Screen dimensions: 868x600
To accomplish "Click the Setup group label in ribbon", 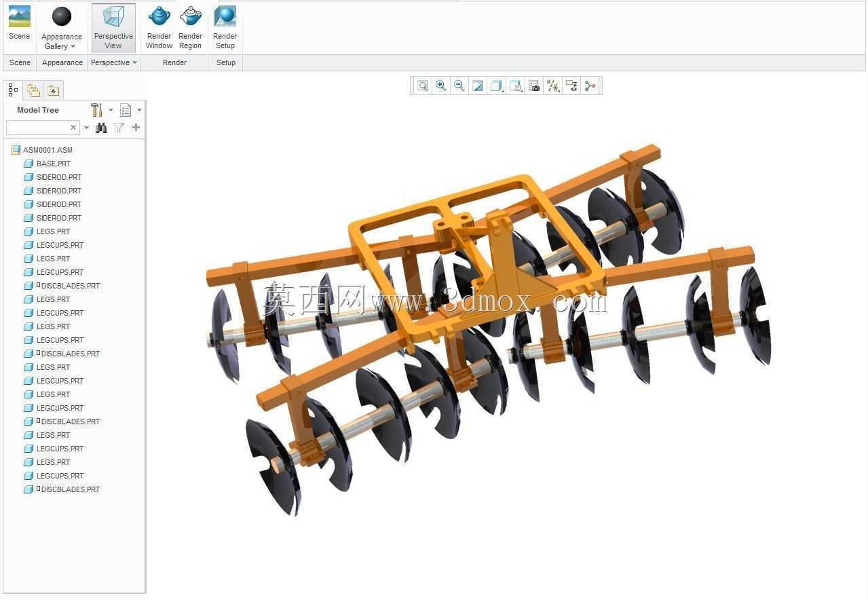I will click(226, 62).
